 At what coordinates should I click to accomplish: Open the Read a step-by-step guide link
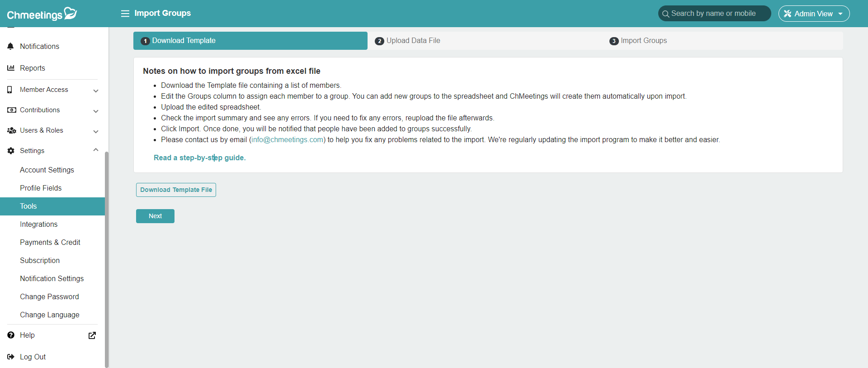(200, 158)
